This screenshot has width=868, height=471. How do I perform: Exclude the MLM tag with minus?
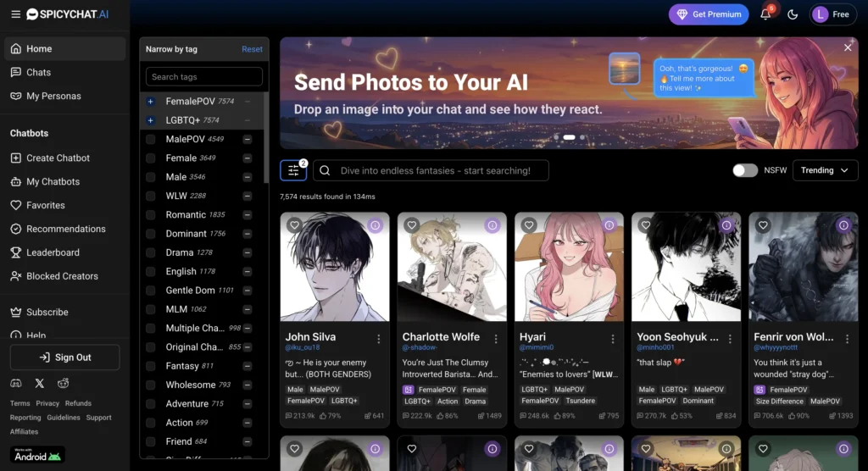pos(248,309)
